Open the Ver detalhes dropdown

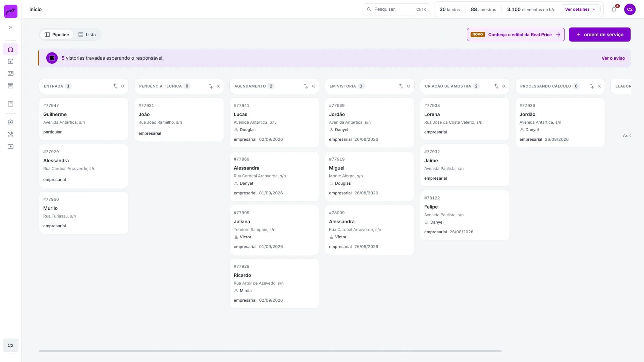(580, 9)
